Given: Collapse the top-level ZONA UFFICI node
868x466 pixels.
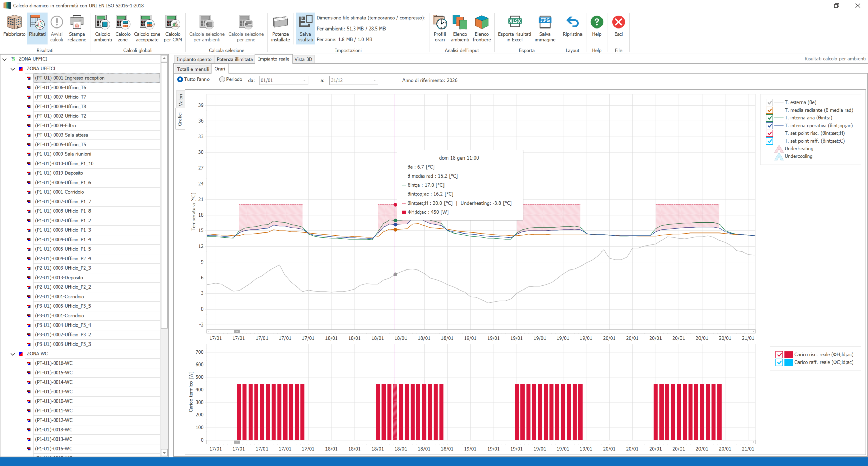Looking at the screenshot, I should pos(4,59).
